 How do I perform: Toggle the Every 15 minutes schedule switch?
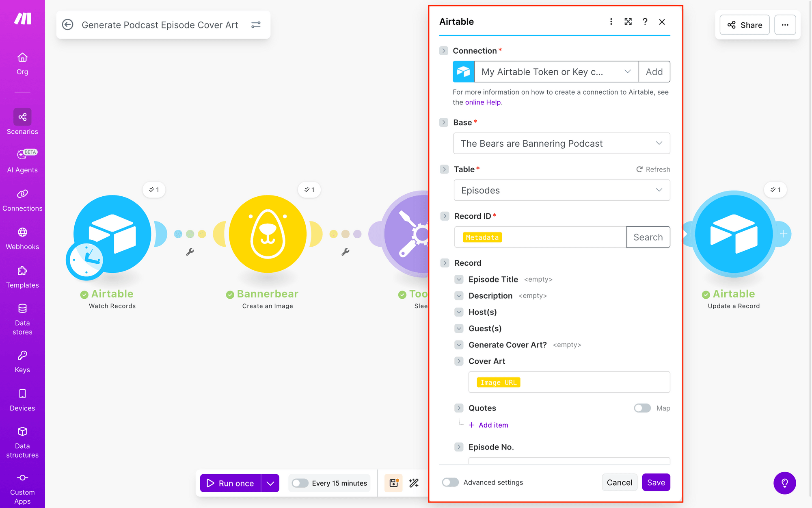pos(300,483)
